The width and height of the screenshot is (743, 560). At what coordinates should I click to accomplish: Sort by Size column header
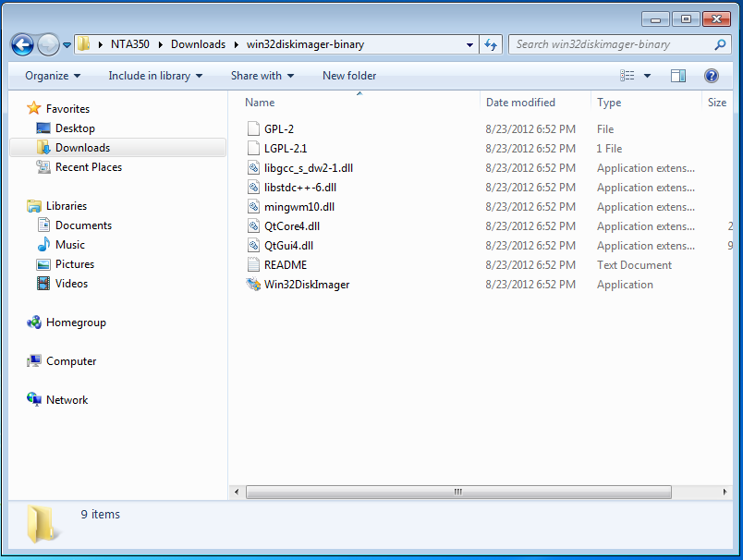tap(717, 103)
